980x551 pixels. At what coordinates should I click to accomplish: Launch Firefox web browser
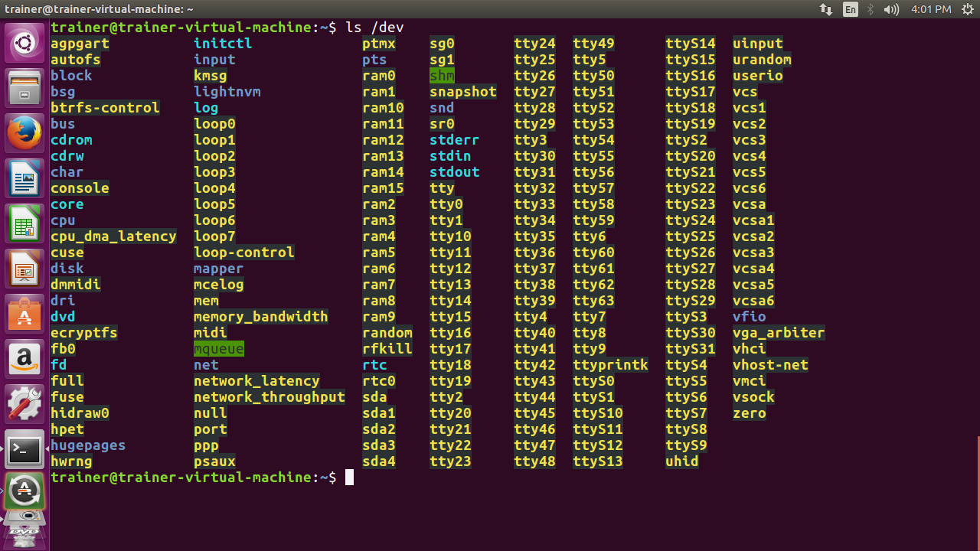(x=24, y=133)
